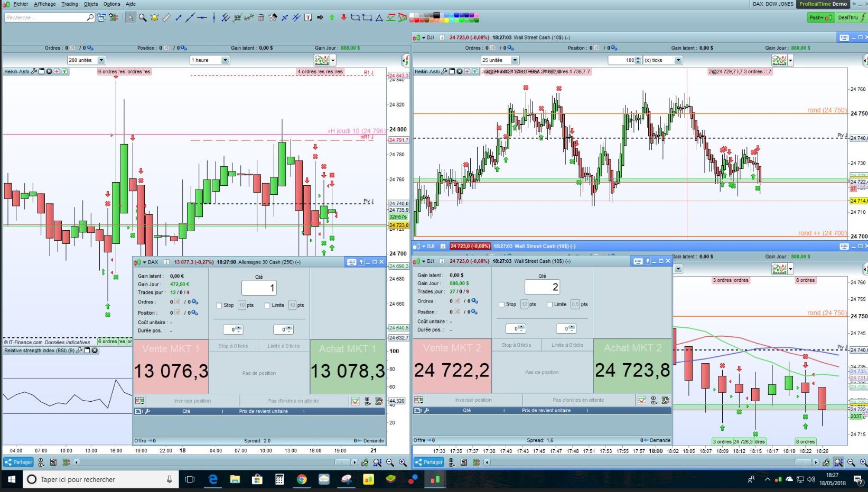Image resolution: width=868 pixels, height=492 pixels.
Task: Open info icon in DAX order window title
Action: click(166, 262)
